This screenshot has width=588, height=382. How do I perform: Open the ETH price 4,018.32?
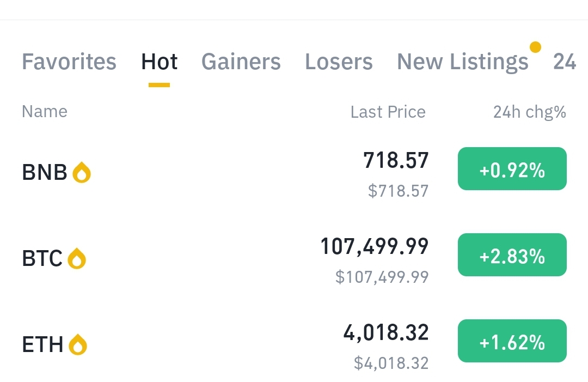coord(386,332)
